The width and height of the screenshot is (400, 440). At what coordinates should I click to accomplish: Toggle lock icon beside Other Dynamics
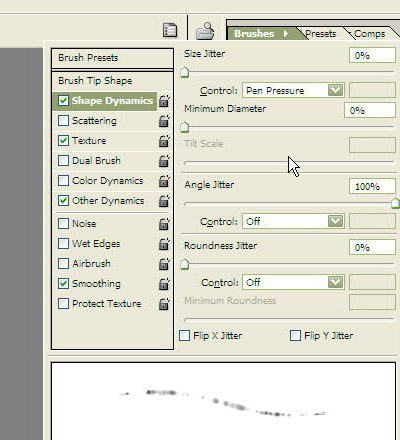click(164, 201)
